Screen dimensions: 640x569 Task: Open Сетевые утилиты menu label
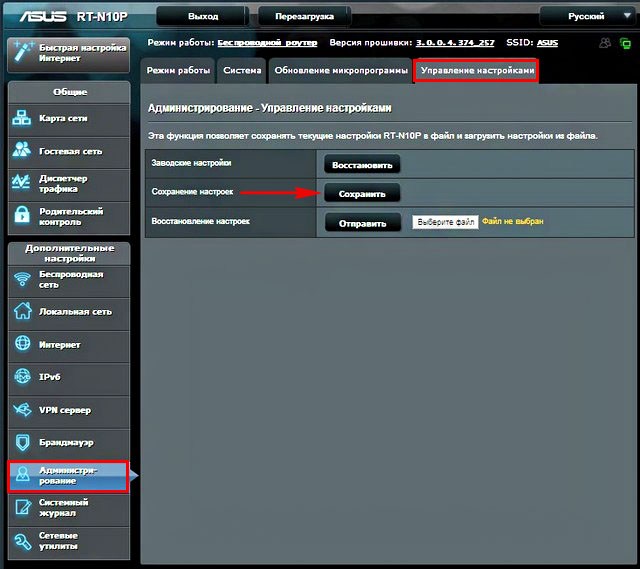(58, 540)
